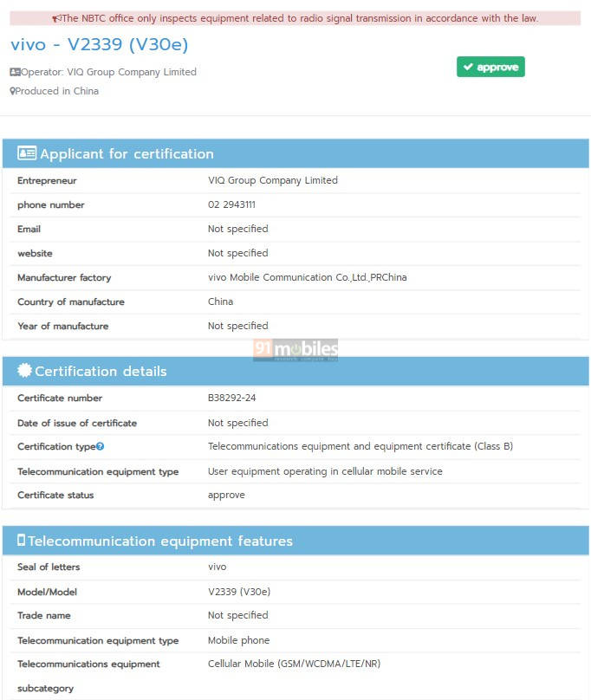Click the megaphone icon in the NBTC notice

point(56,18)
